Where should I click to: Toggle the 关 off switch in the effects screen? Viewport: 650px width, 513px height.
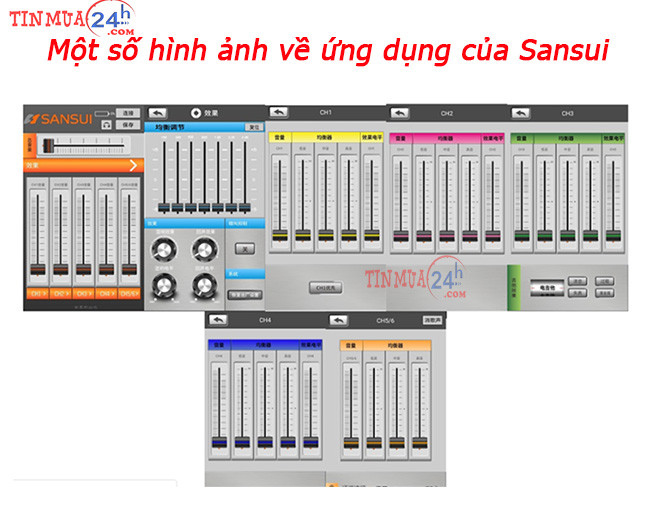245,249
